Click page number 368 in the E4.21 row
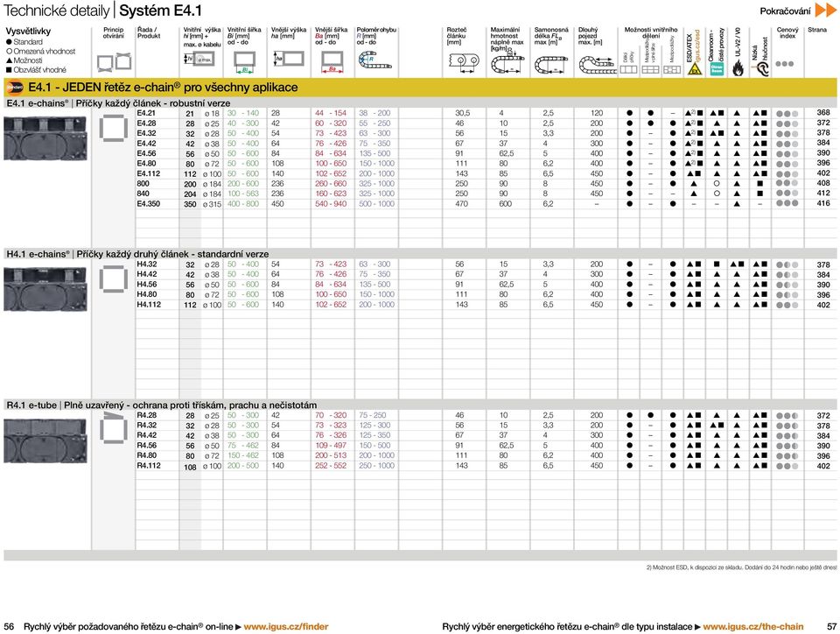Image resolution: width=840 pixels, height=634 pixels. coord(823,113)
